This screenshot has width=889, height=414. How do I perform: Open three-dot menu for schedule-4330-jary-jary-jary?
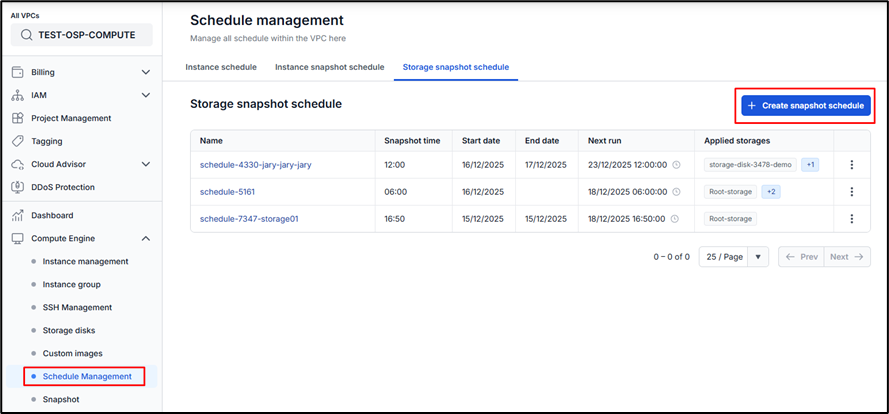(852, 165)
